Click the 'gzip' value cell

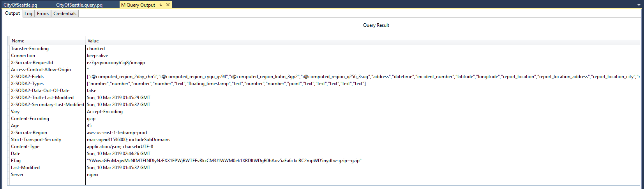(363, 119)
